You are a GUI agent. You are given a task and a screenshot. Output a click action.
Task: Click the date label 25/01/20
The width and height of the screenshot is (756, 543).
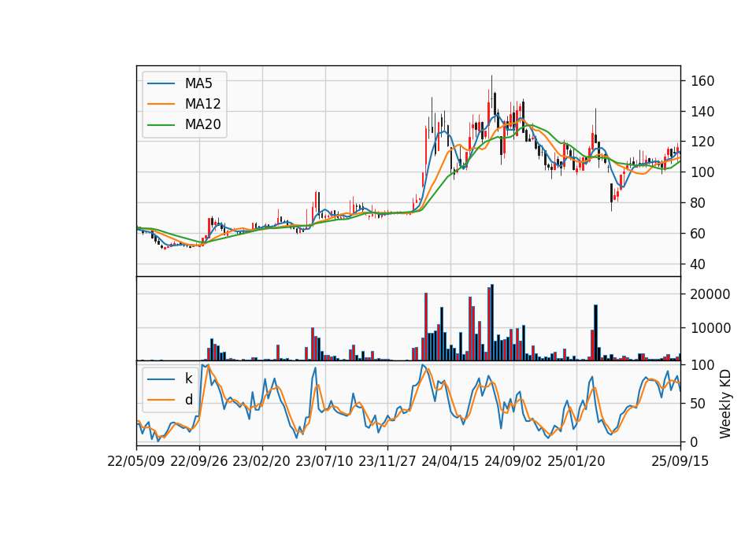[x=576, y=461]
